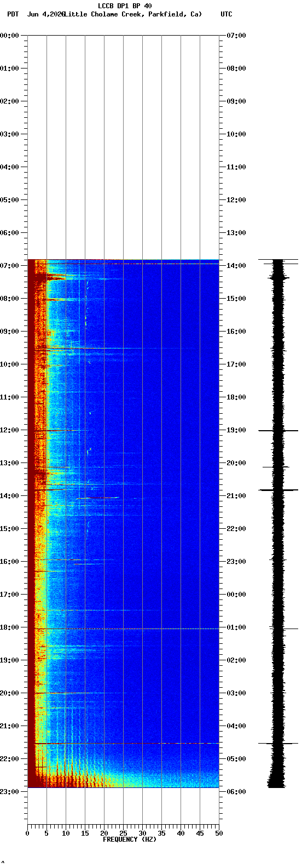Click the '15:00' label on the UTC axis
302x868 pixels.
(x=236, y=299)
